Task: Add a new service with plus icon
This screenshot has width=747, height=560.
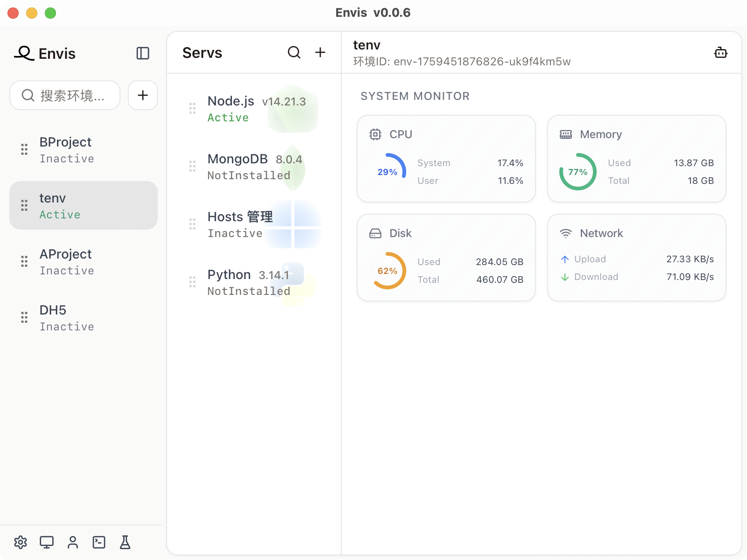Action: [320, 52]
